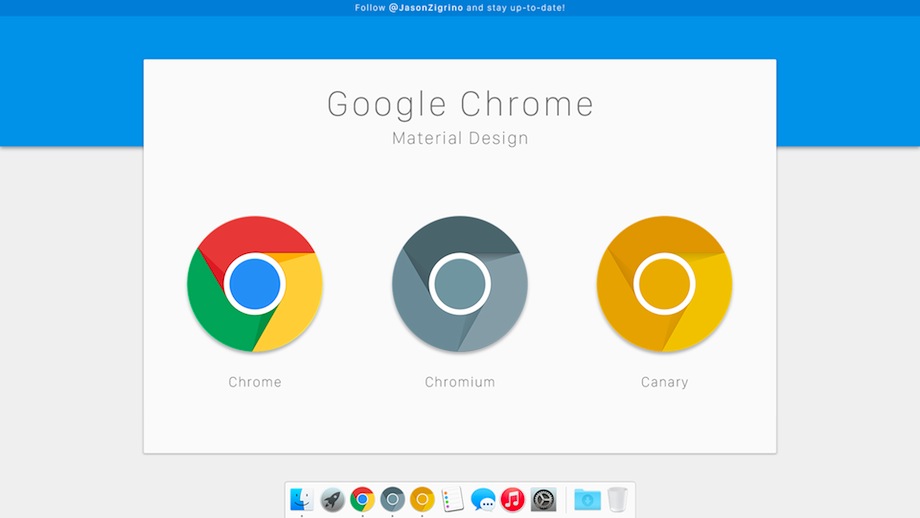Click the large yellow Canary logo
Viewport: 920px width, 518px height.
(664, 284)
